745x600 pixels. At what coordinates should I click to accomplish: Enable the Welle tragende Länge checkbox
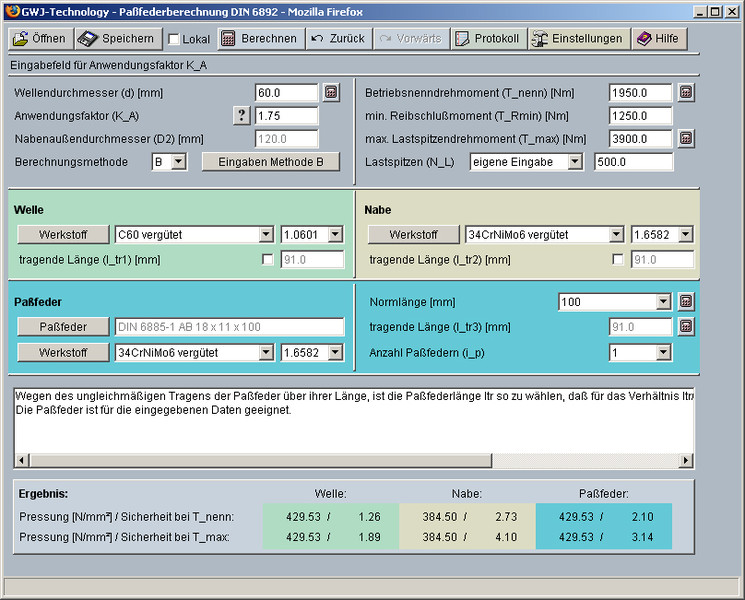coord(267,260)
